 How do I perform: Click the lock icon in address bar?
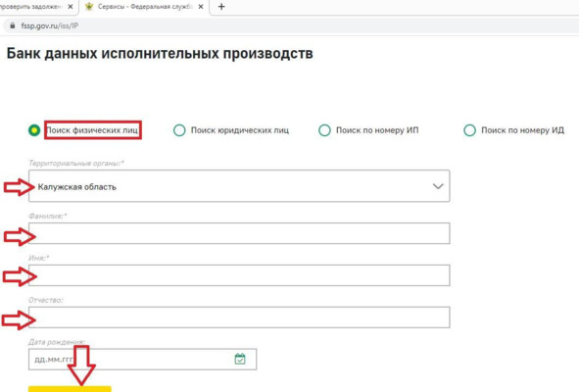[12, 25]
